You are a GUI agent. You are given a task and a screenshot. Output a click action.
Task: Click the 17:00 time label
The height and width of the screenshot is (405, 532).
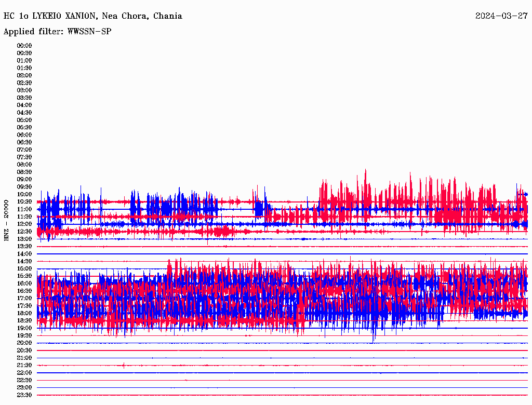pos(24,298)
